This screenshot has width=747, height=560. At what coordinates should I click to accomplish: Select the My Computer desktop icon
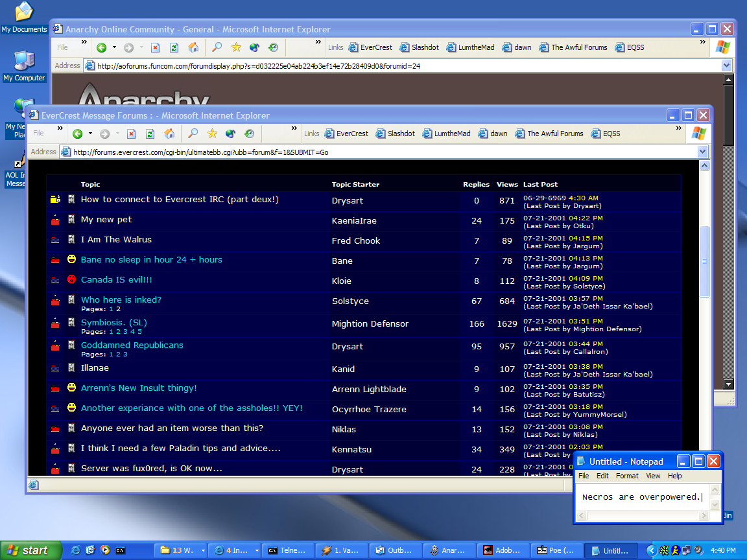click(24, 65)
